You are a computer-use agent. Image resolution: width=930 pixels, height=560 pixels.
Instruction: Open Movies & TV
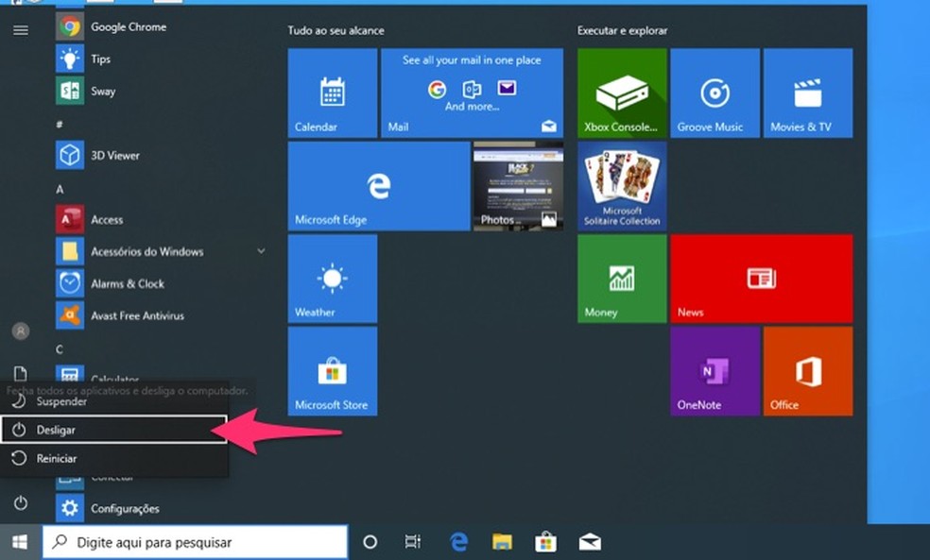[808, 92]
